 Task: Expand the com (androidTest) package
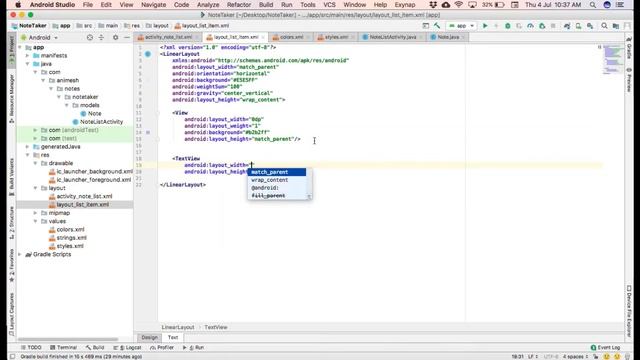(x=35, y=130)
